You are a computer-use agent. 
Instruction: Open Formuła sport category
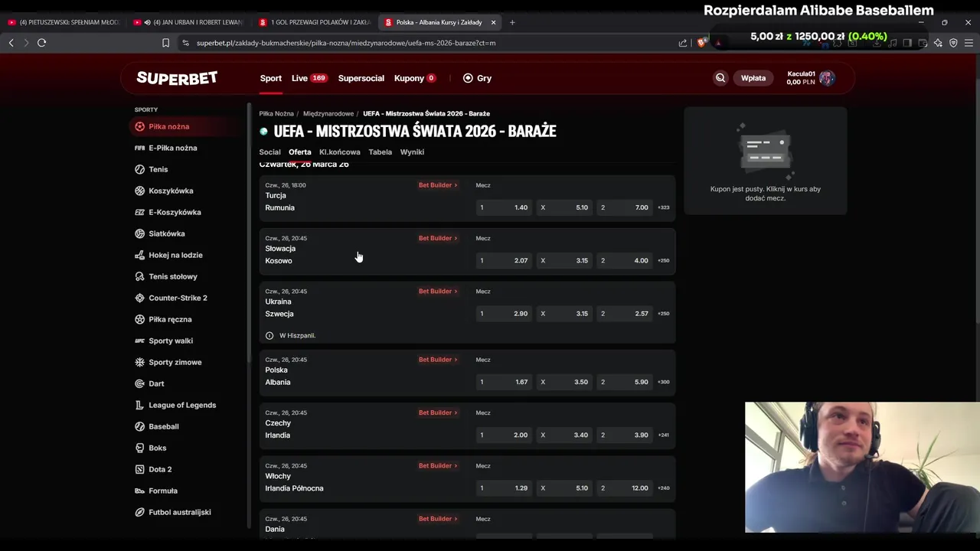click(x=163, y=491)
